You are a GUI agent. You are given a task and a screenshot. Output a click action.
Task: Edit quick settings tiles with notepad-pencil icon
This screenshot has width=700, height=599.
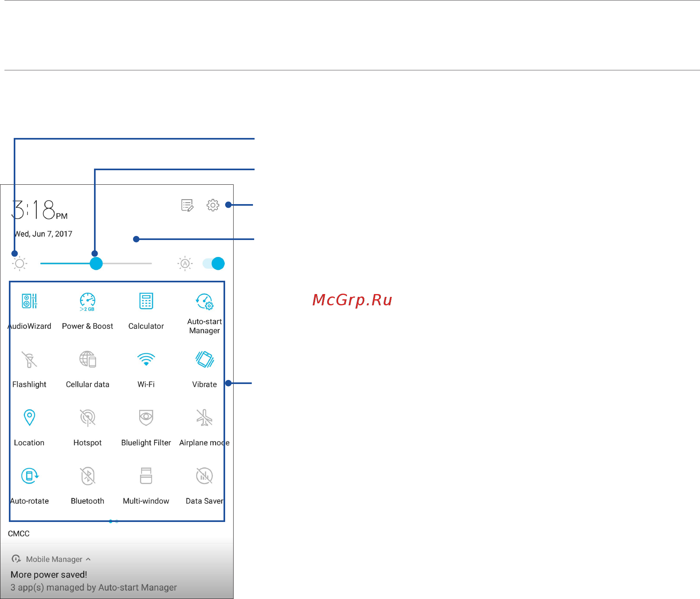(x=187, y=205)
